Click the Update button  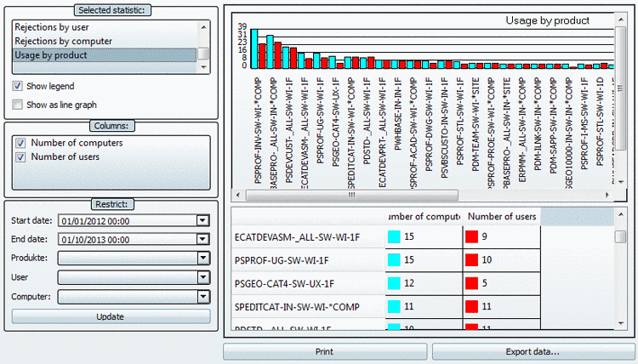tap(111, 317)
